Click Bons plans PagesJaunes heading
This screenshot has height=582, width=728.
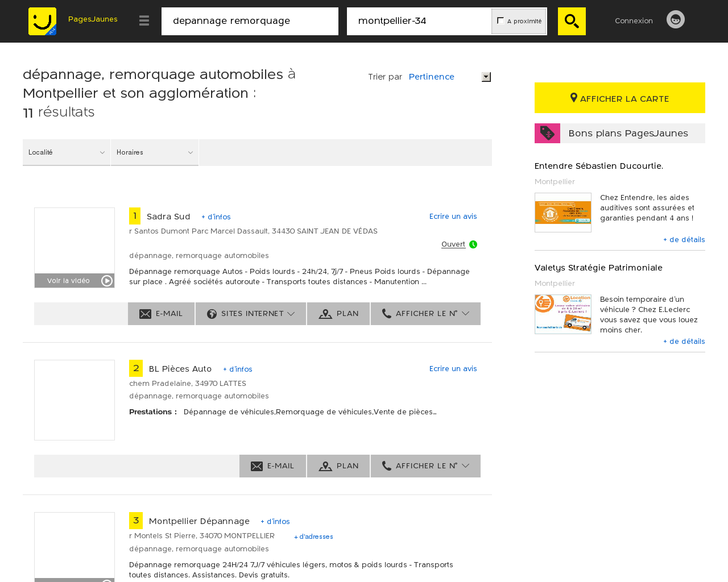pyautogui.click(x=628, y=133)
